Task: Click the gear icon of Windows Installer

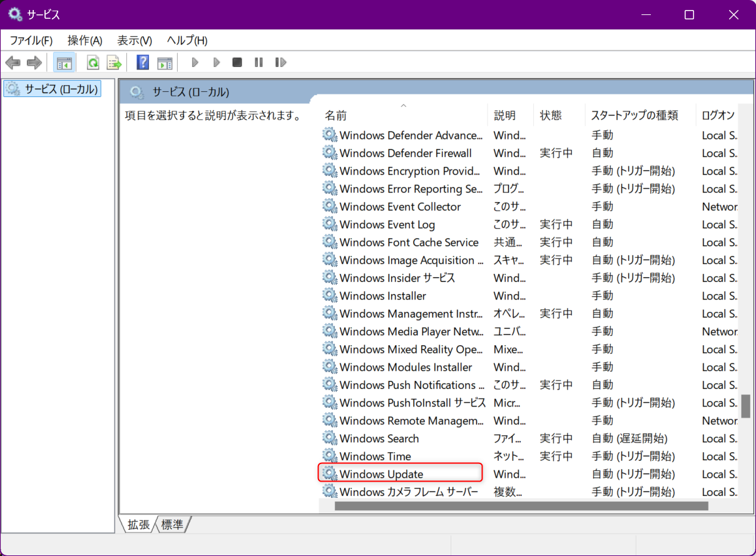Action: (x=330, y=295)
